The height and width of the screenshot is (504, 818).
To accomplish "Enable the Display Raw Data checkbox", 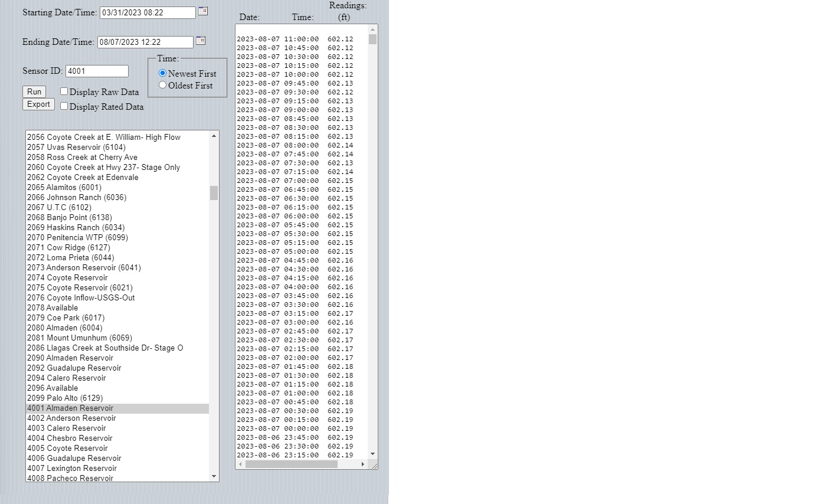I will 64,91.
